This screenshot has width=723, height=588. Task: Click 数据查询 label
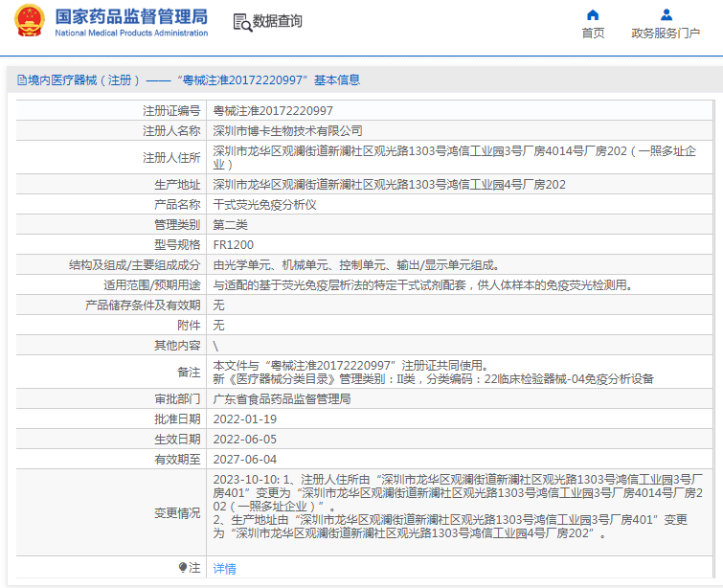click(277, 21)
